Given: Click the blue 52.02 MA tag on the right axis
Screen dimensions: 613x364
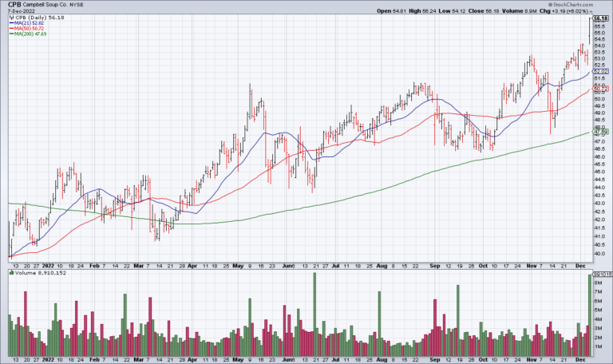Looking at the screenshot, I should (x=601, y=72).
